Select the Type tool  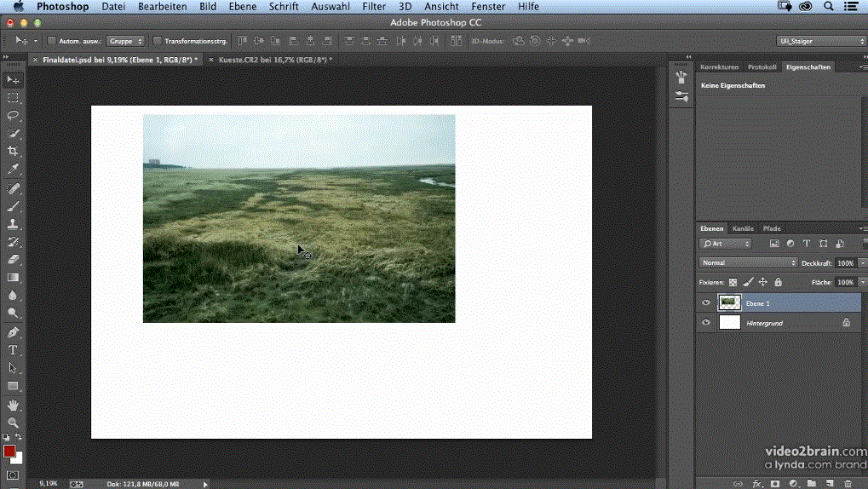pyautogui.click(x=13, y=350)
